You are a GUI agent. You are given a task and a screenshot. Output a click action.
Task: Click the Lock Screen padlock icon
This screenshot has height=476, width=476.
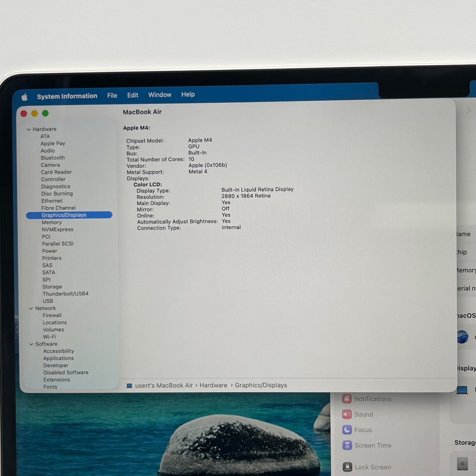coord(347,467)
